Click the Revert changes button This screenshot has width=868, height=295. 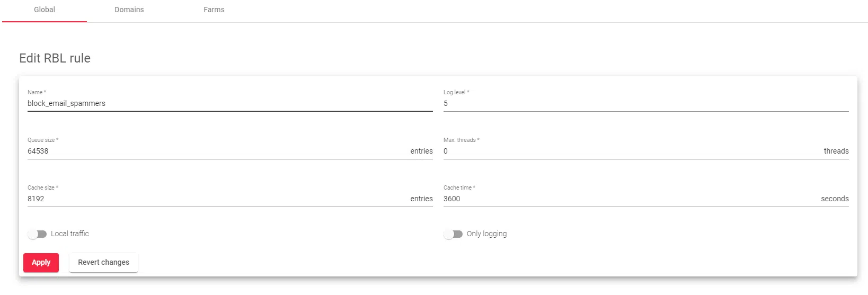coord(103,263)
